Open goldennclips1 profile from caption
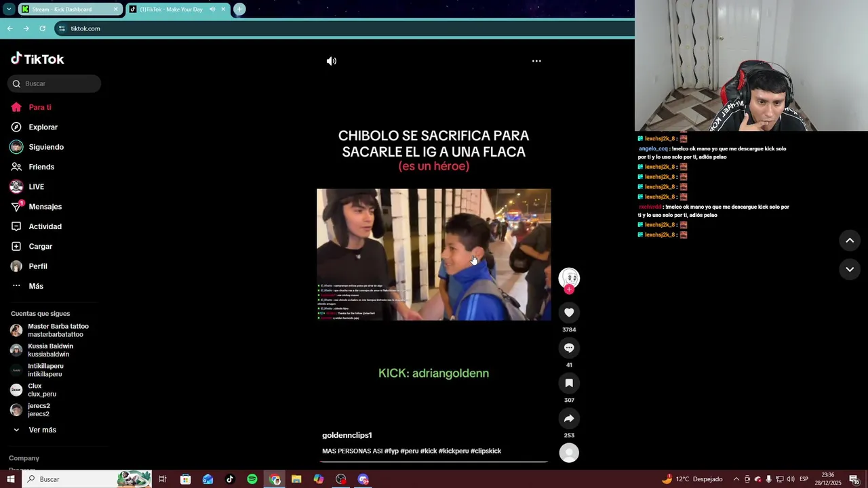 tap(347, 435)
